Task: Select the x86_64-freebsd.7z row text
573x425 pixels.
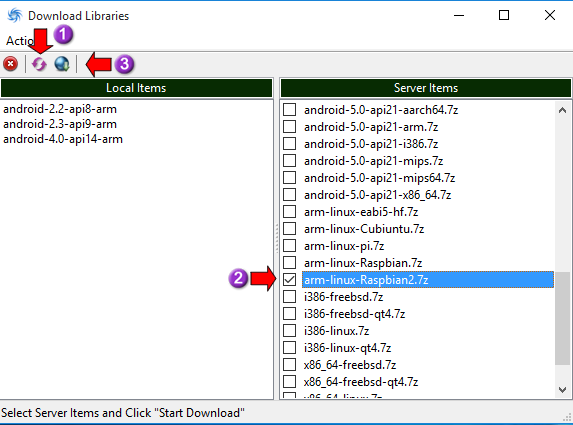Action: click(350, 365)
